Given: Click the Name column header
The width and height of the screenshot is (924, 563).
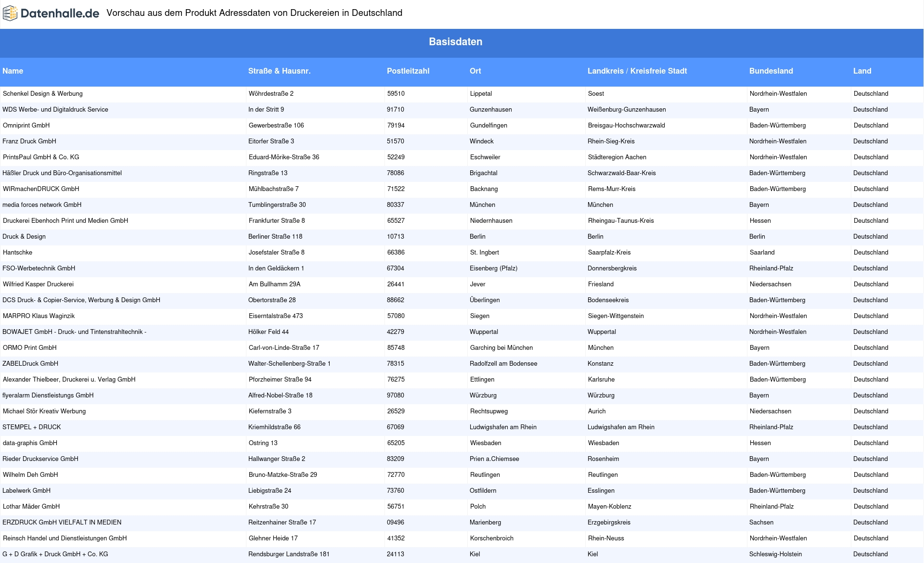Looking at the screenshot, I should 13,71.
